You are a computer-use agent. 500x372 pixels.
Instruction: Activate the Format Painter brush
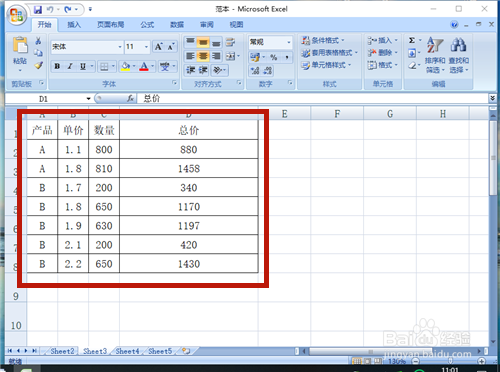38,65
